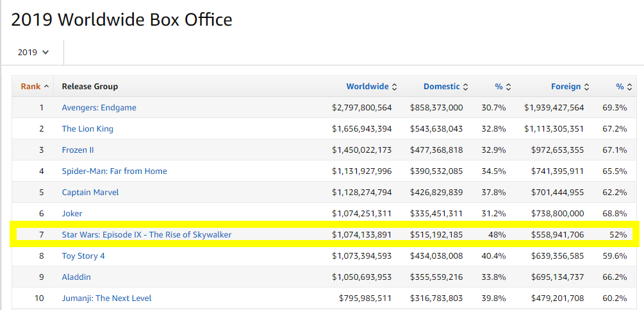Select Star Wars domestic share 48%

click(x=497, y=235)
